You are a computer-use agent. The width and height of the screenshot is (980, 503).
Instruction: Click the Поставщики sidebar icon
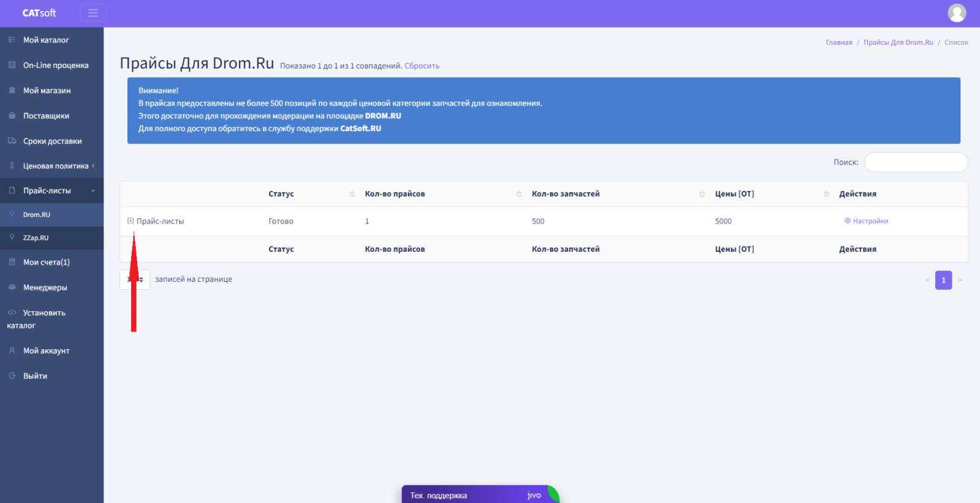click(12, 116)
